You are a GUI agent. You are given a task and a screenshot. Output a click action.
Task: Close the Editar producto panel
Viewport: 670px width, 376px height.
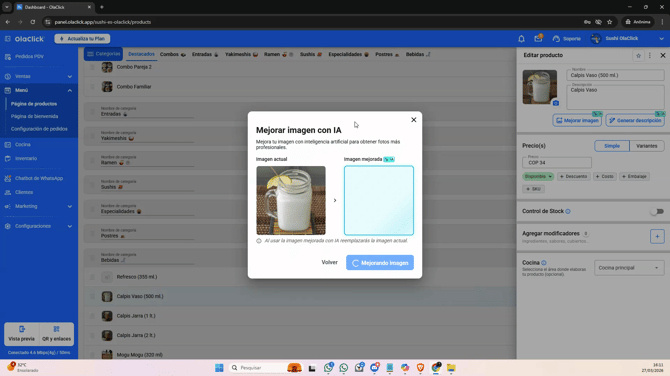pyautogui.click(x=663, y=55)
